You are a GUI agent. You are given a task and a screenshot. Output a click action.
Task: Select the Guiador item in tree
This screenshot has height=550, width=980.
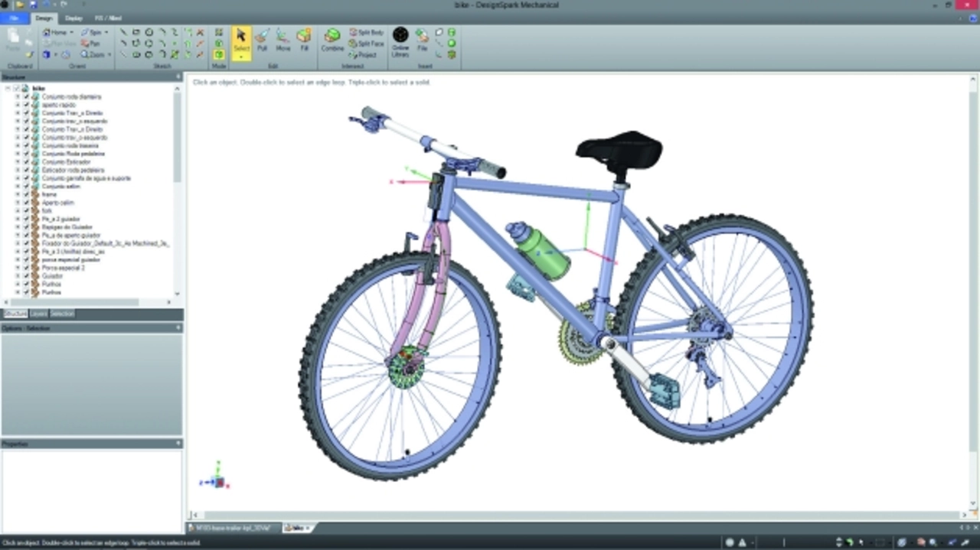coord(52,275)
